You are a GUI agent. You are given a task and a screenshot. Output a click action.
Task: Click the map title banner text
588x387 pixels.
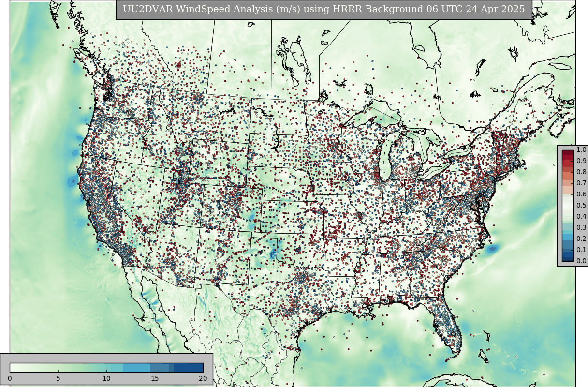coord(323,9)
